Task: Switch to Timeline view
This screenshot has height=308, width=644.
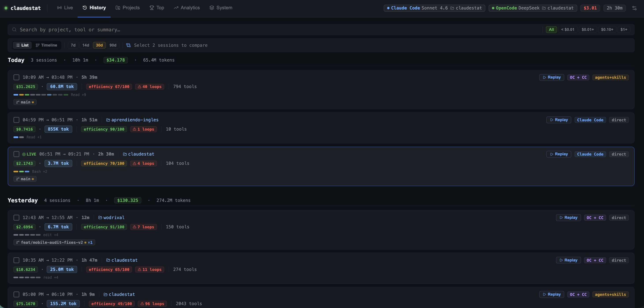Action: [47, 45]
